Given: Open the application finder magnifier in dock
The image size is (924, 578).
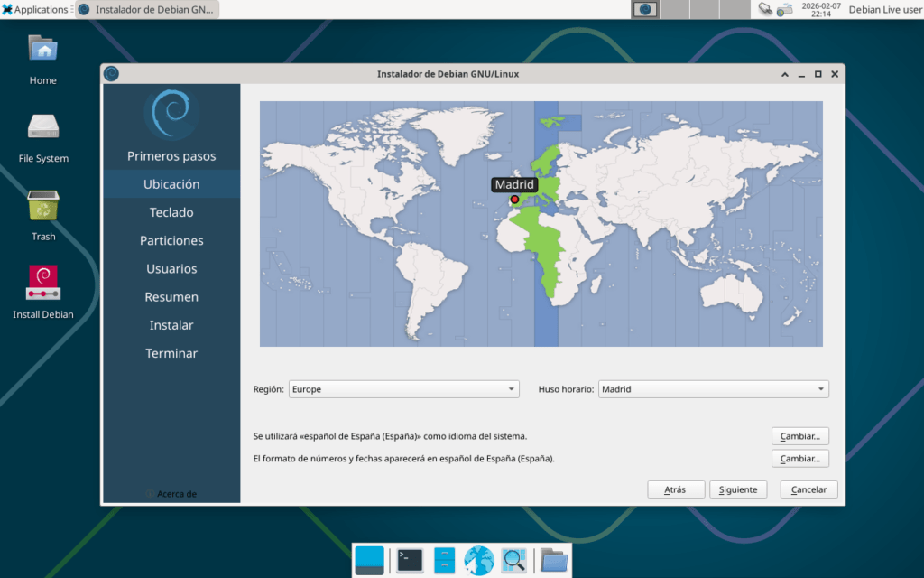Looking at the screenshot, I should [514, 560].
